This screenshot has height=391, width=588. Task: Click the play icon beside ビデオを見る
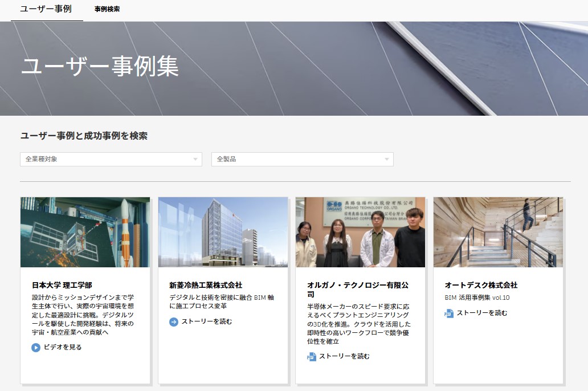[x=36, y=348]
